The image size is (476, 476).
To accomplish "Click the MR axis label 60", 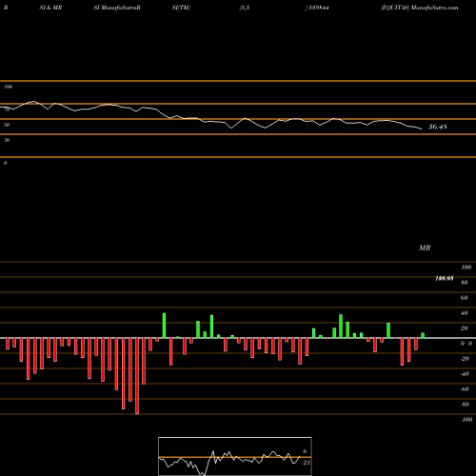I will pos(464,298).
